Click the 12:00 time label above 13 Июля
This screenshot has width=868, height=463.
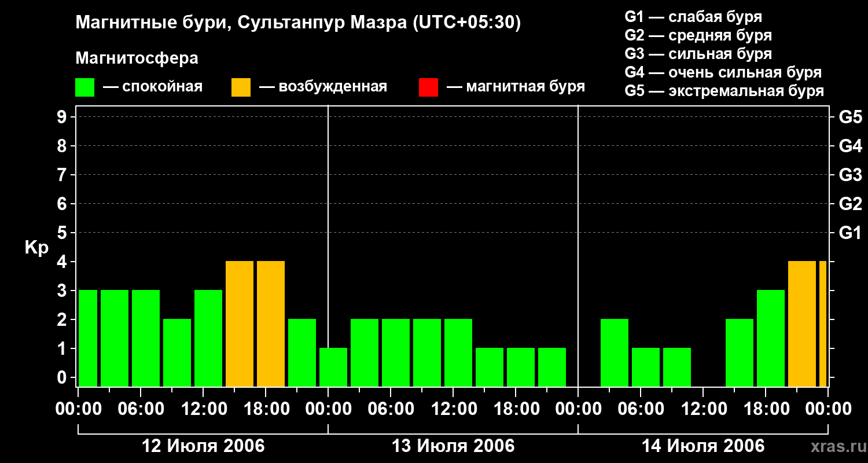(453, 409)
